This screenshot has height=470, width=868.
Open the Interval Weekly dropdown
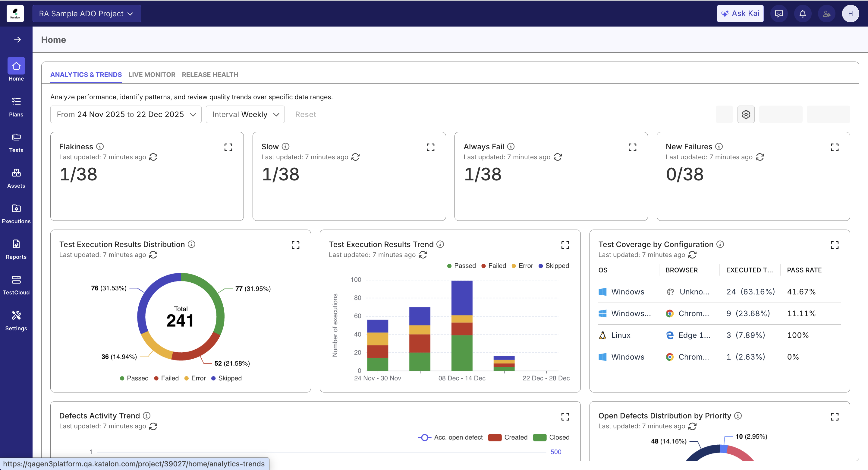tap(245, 114)
